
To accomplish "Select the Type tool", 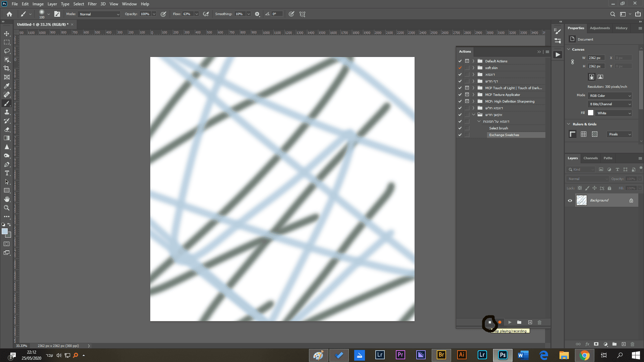I will (7, 173).
